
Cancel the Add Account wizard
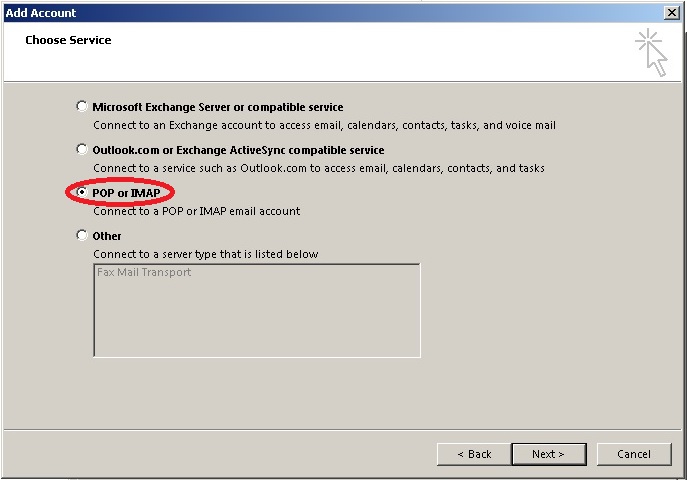pyautogui.click(x=634, y=454)
